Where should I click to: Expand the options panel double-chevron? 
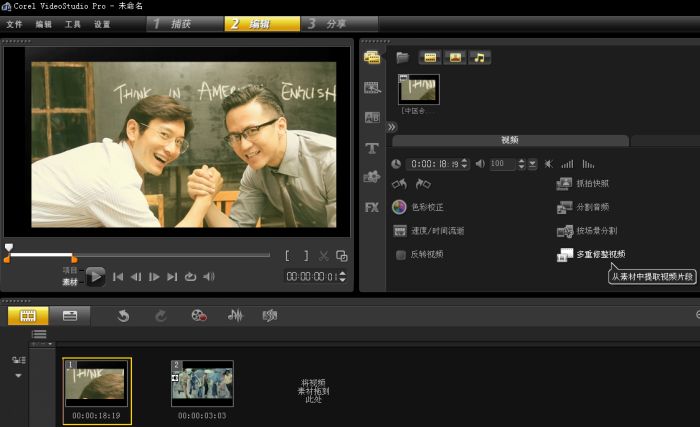(364, 127)
